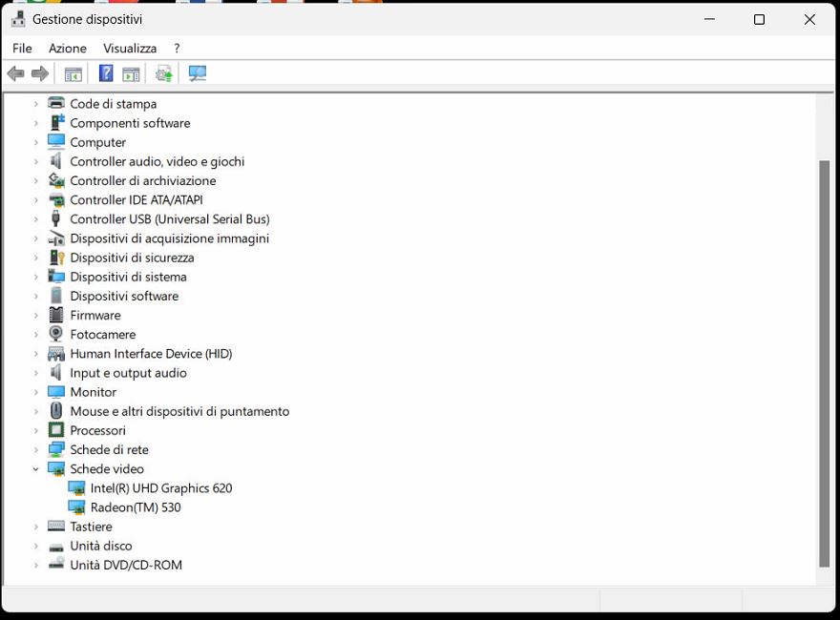Click the chip icon beside Firmware
Viewport: 840px width, 620px height.
click(56, 315)
